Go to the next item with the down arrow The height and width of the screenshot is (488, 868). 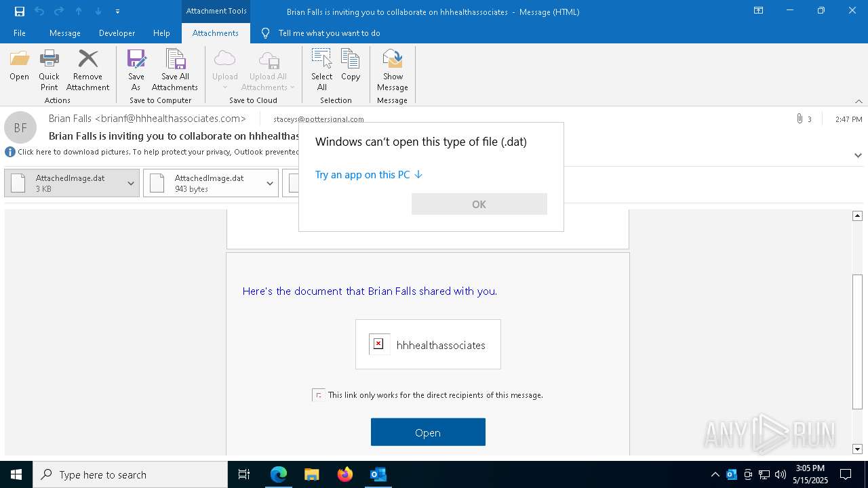click(x=98, y=12)
